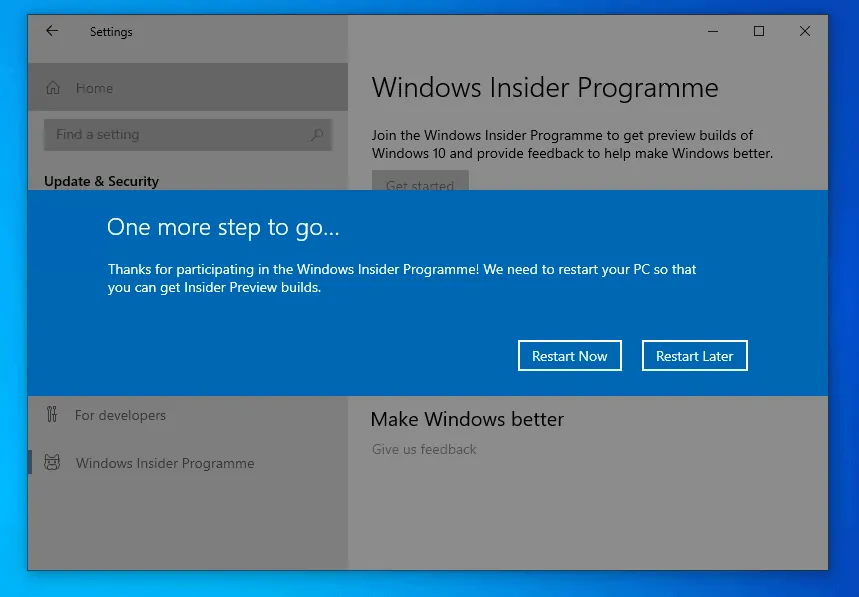Click the Make Windows better heading
Viewport: 859px width, 597px height.
(467, 419)
